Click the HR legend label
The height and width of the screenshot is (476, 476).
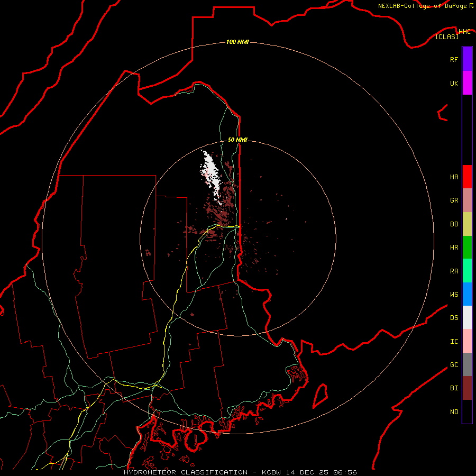pos(454,248)
